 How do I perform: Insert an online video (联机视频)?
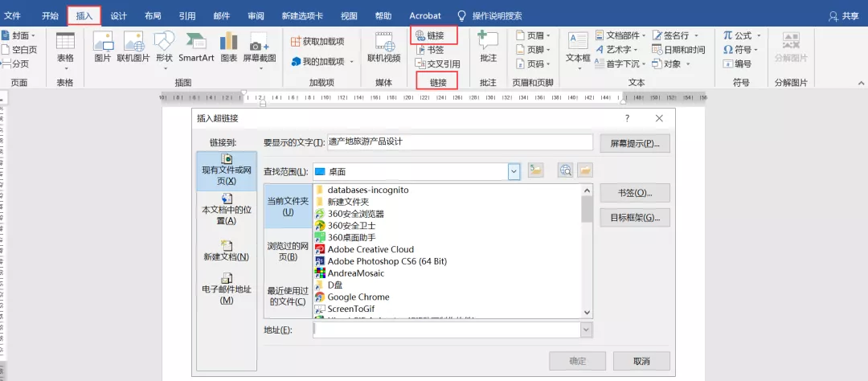pyautogui.click(x=384, y=47)
